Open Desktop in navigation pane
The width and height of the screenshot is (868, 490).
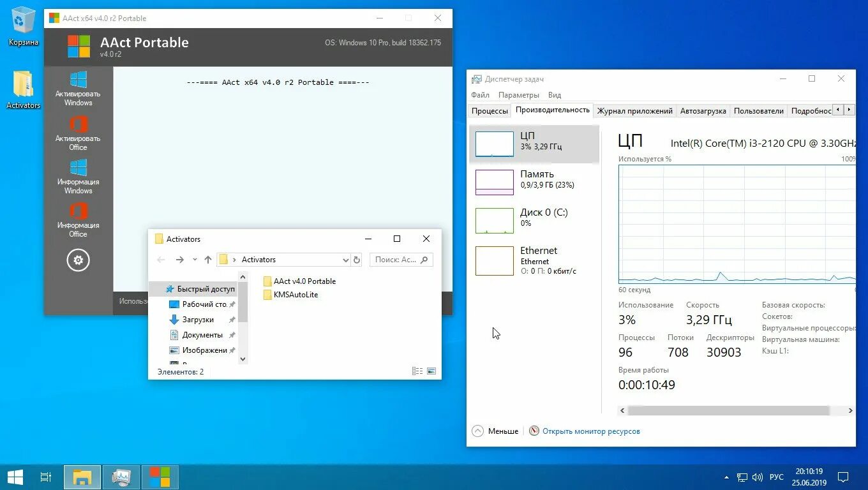point(199,304)
